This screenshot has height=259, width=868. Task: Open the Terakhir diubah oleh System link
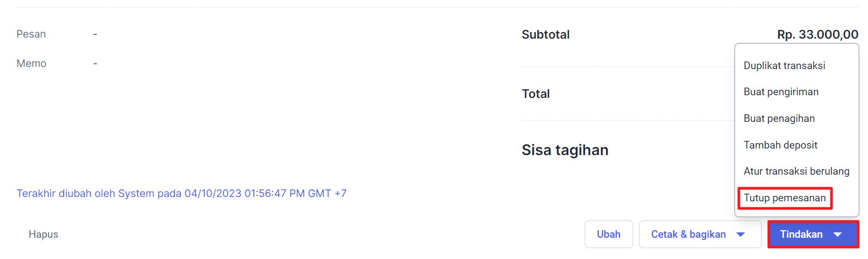(x=181, y=194)
